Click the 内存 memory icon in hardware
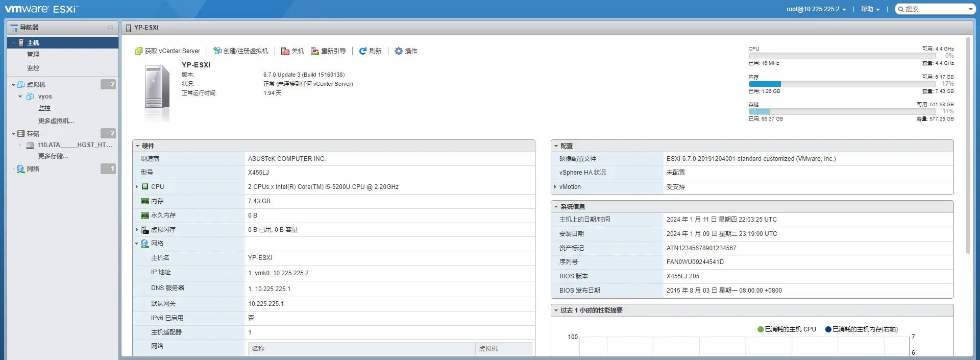The width and height of the screenshot is (980, 360). [145, 201]
